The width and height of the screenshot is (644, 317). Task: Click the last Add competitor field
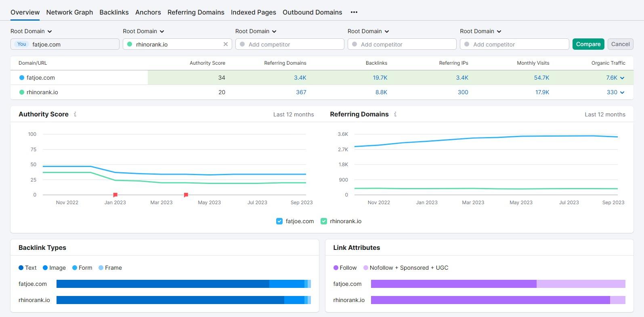[514, 44]
